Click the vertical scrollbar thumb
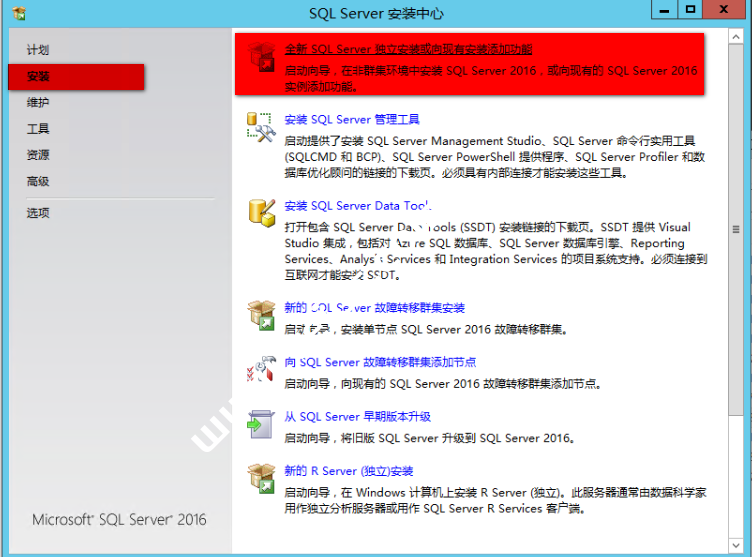The image size is (752, 557). [737, 230]
